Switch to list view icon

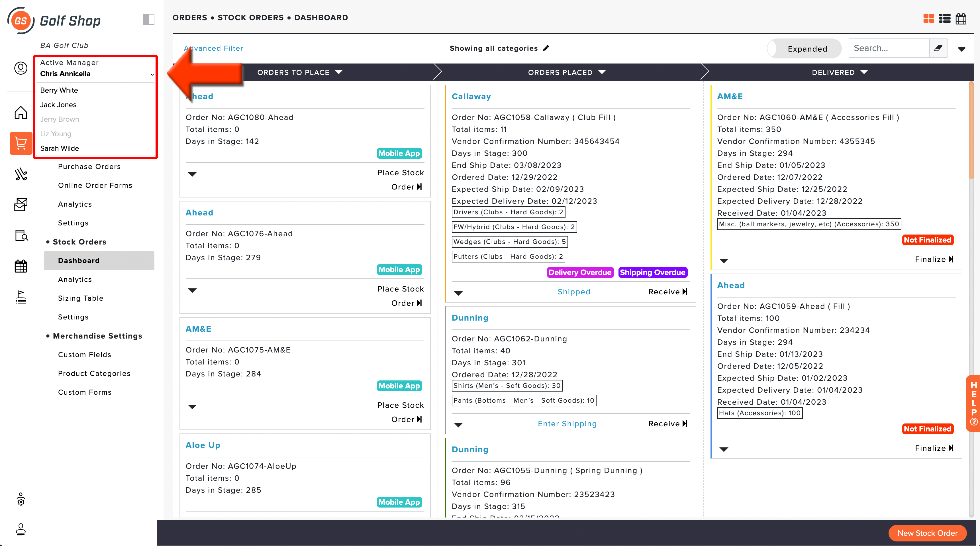(x=945, y=18)
